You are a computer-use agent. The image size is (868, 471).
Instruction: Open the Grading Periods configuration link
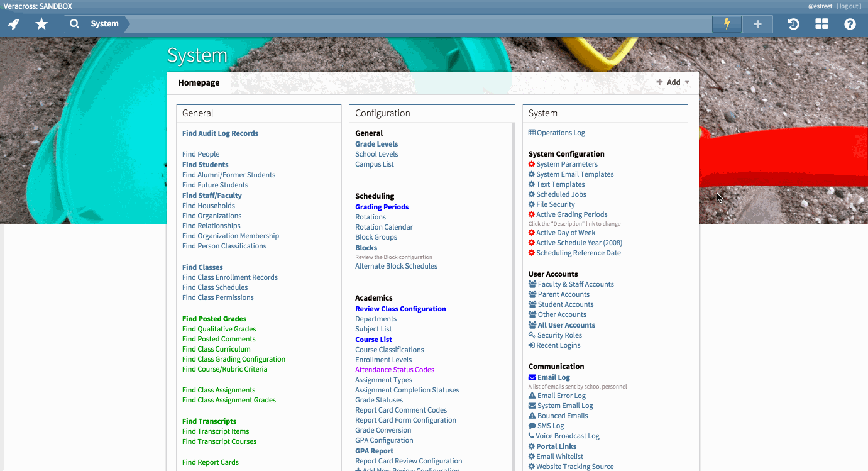pyautogui.click(x=382, y=206)
